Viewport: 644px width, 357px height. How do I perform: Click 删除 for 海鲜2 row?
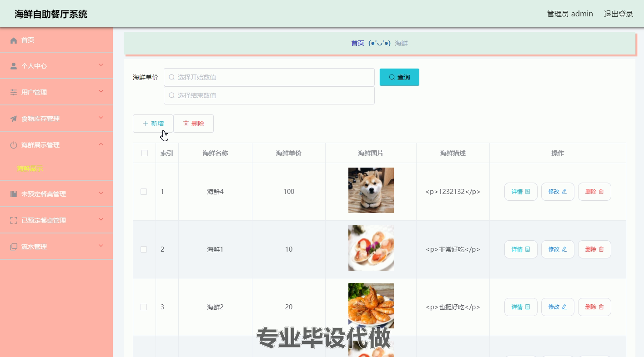(x=594, y=307)
